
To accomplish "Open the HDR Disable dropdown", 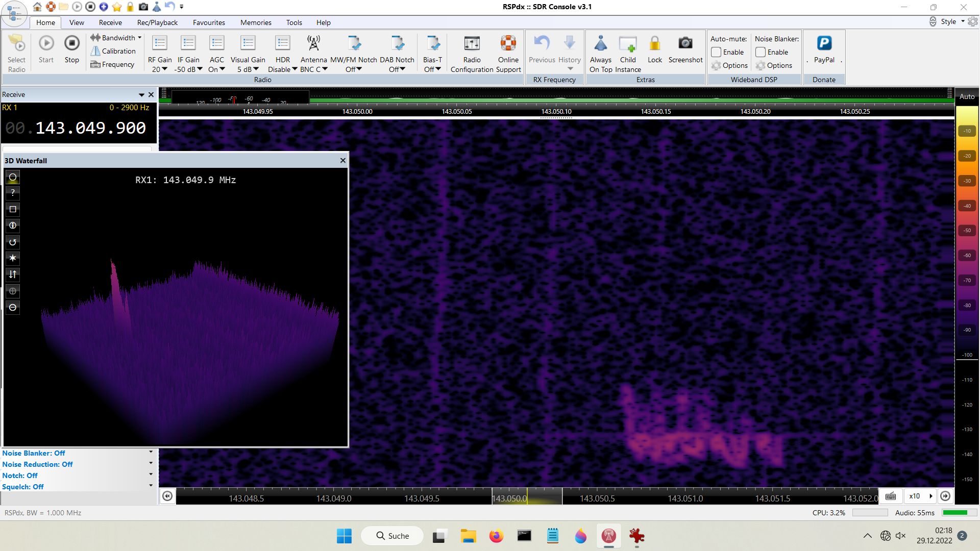I will pyautogui.click(x=282, y=69).
